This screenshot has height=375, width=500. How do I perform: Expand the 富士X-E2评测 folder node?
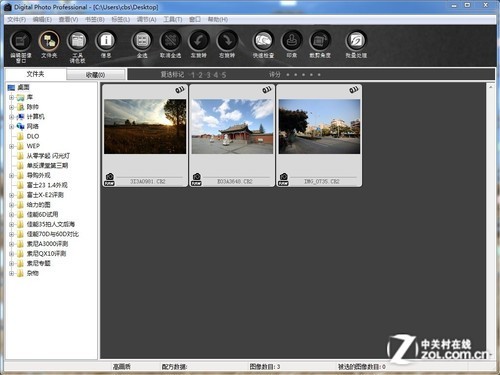(x=11, y=195)
